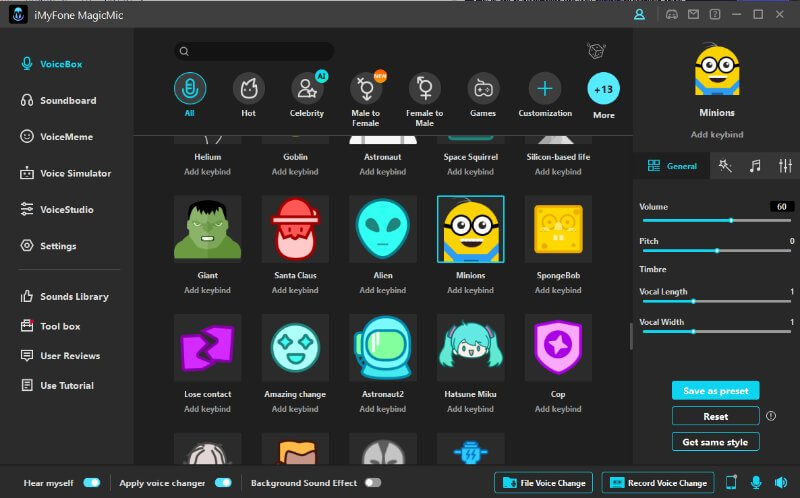Open the account profile icon
The image size is (800, 498).
tap(639, 15)
